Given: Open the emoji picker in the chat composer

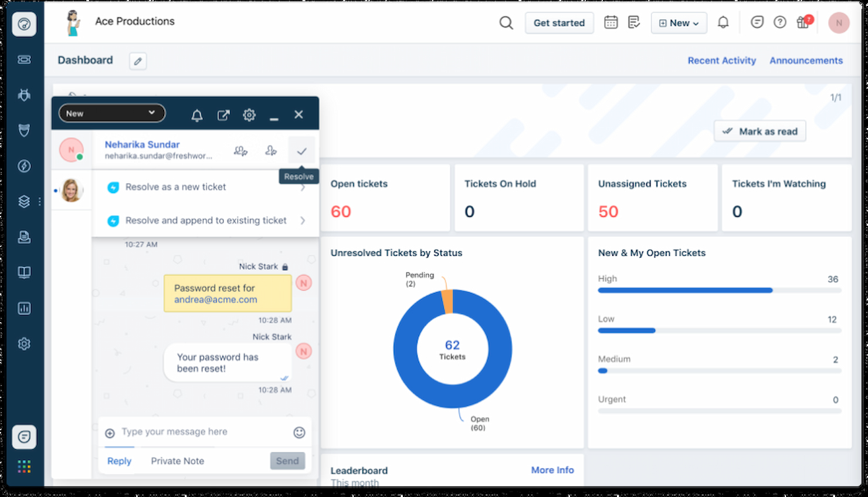Looking at the screenshot, I should coord(299,432).
